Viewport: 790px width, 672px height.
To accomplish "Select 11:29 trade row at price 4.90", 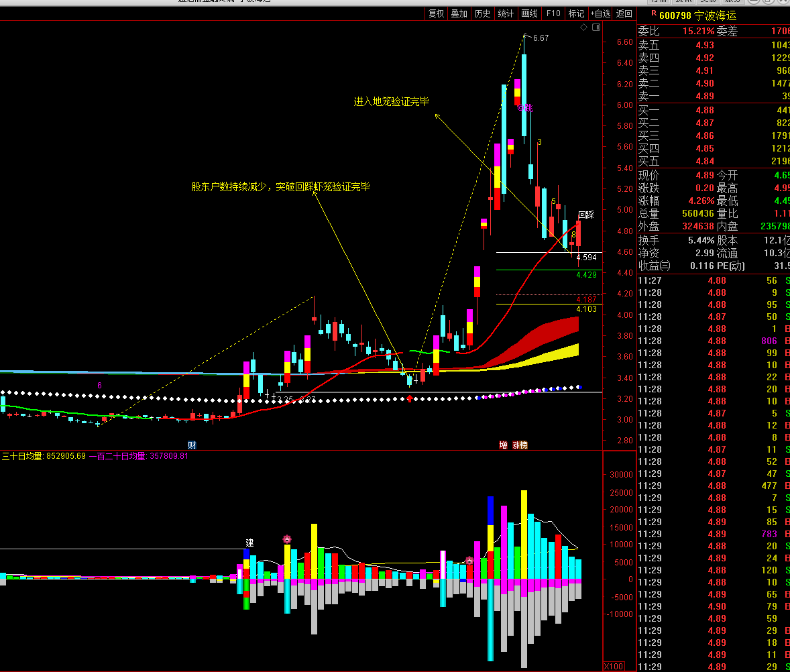I will coord(714,606).
